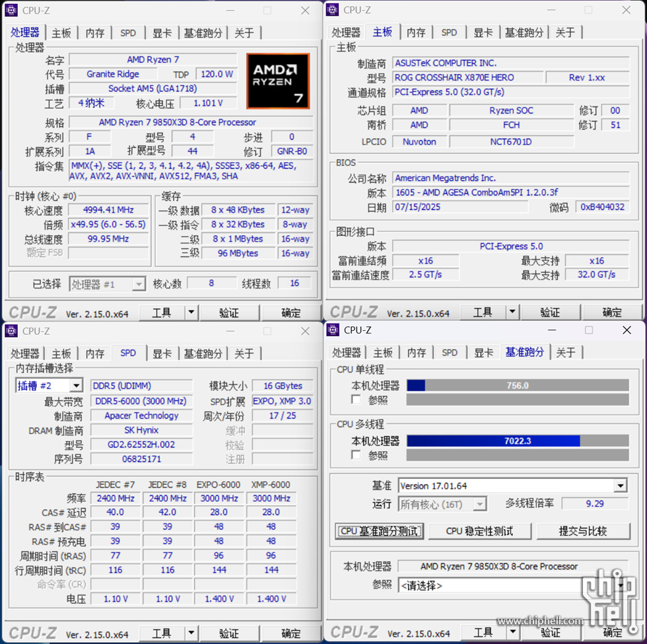The image size is (647, 644).
Task: Switch to the 显卡 tab in the processor window
Action: coord(162,32)
